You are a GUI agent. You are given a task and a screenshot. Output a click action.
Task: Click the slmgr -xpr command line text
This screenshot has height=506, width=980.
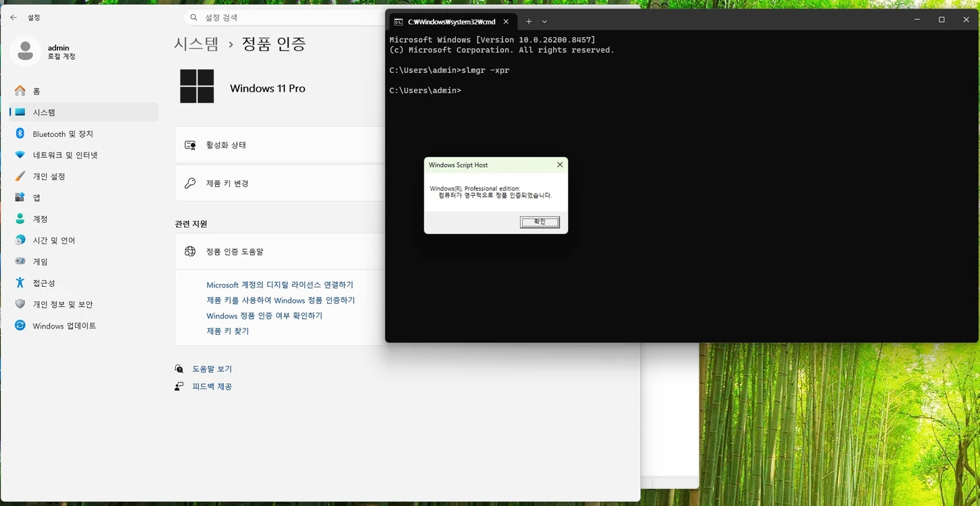pos(449,70)
